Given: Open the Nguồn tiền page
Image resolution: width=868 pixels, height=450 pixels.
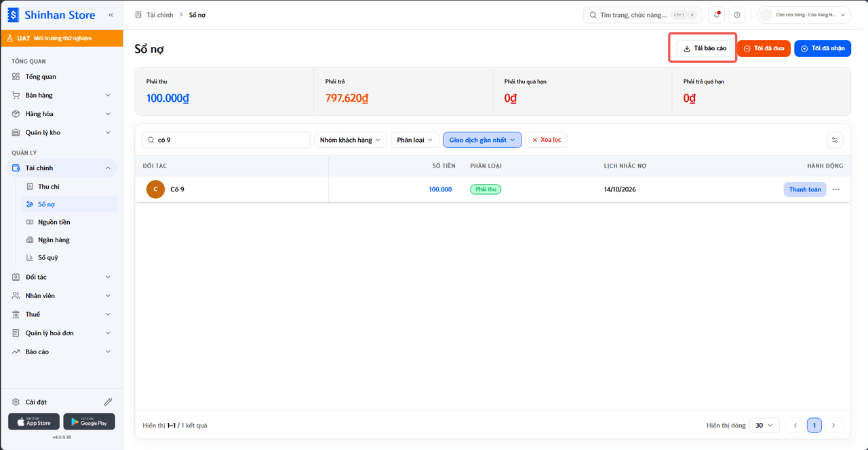Looking at the screenshot, I should point(69,222).
